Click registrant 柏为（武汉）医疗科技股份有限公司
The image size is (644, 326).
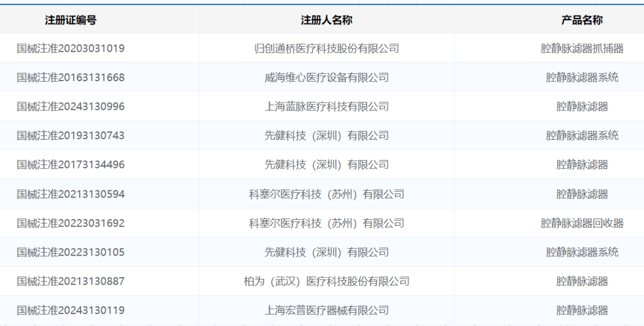(x=327, y=281)
